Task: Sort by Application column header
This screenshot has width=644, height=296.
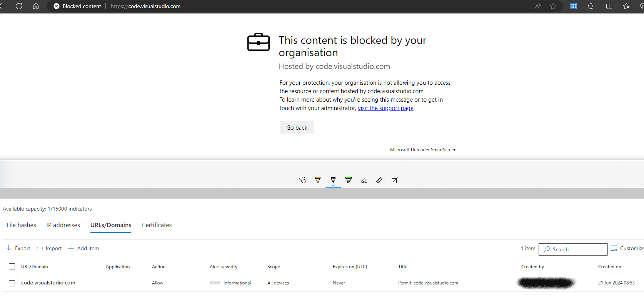Action: (x=118, y=267)
